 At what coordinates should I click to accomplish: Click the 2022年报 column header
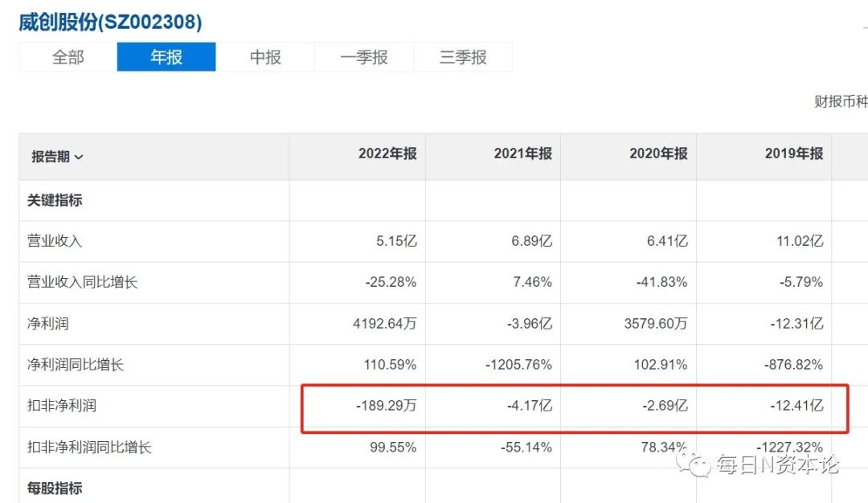(387, 153)
